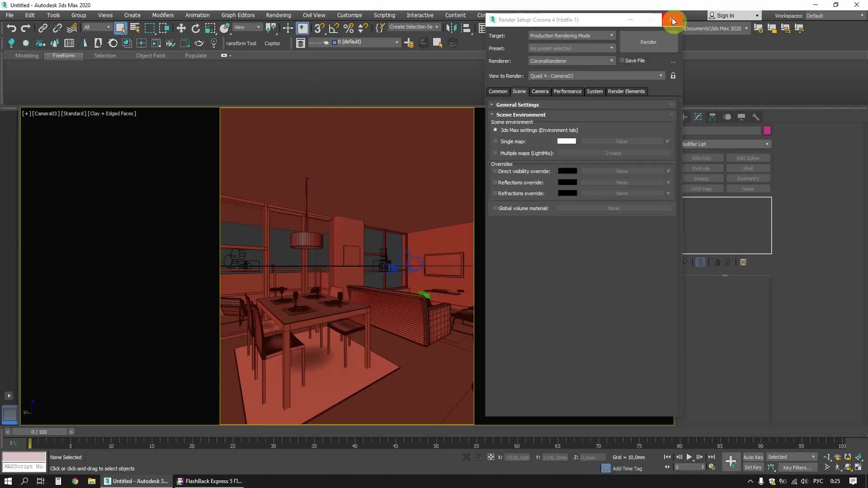Toggle Window/Crossing selection mode
Viewport: 868px width, 488px height.
tap(164, 28)
